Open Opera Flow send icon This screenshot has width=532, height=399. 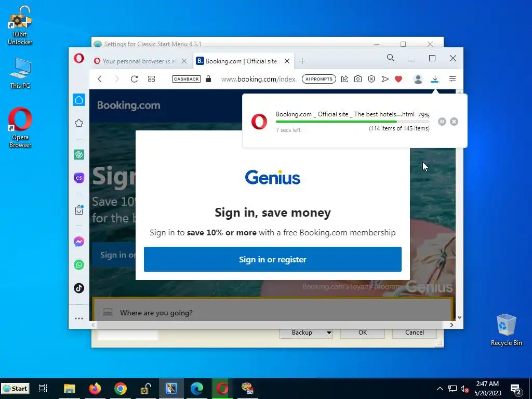(x=385, y=79)
